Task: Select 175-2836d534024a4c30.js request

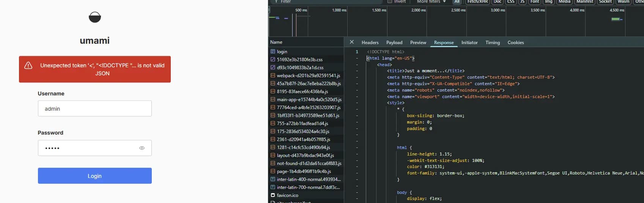Action: tap(306, 131)
